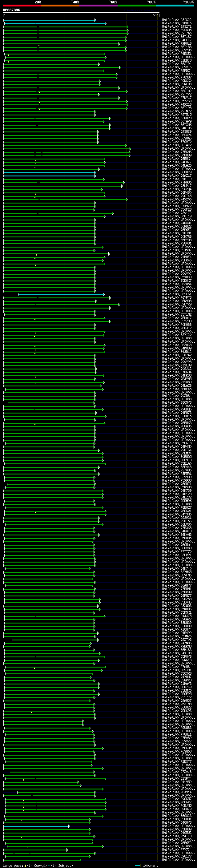
Task: Select the UniRef100_P41959 label
Action: click(177, 782)
